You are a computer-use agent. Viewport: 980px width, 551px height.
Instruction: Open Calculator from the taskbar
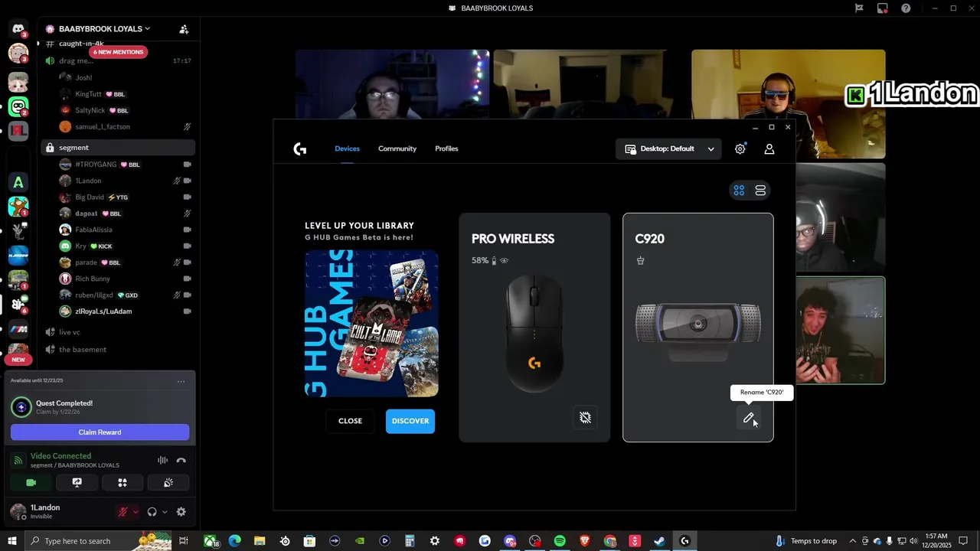pyautogui.click(x=410, y=541)
